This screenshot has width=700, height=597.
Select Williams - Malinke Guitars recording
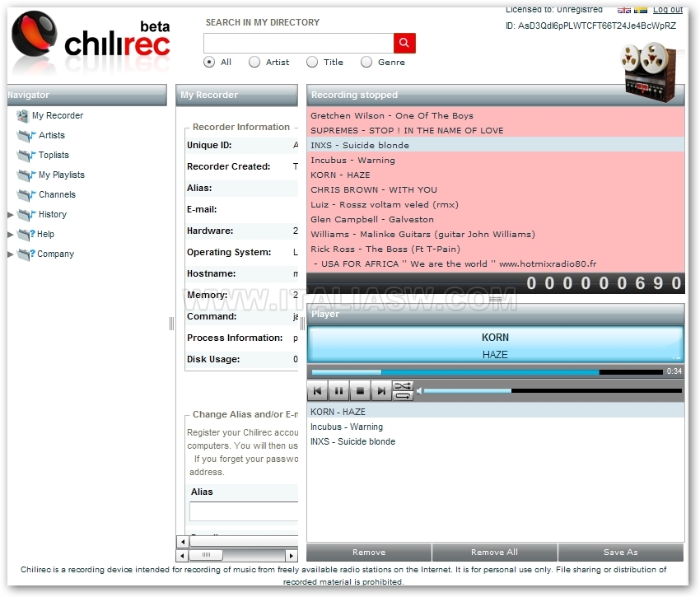click(496, 234)
